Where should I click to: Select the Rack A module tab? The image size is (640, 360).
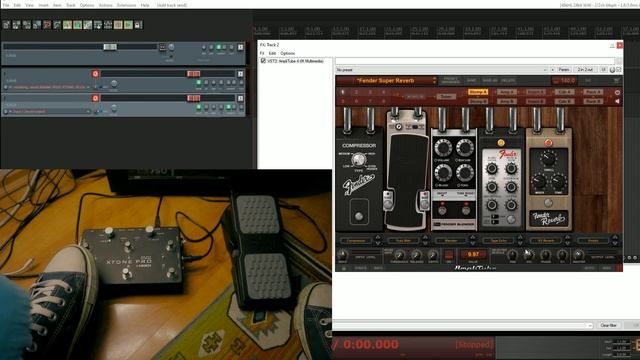click(x=593, y=92)
